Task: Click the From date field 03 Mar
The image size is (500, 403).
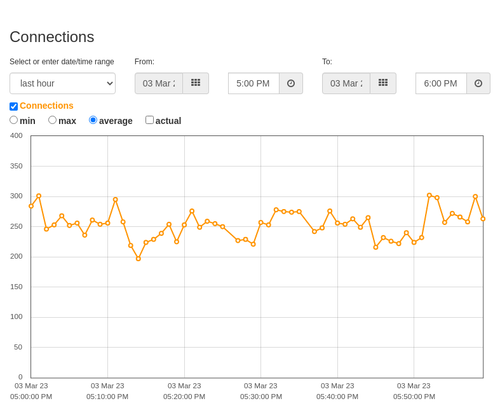Action: point(159,83)
